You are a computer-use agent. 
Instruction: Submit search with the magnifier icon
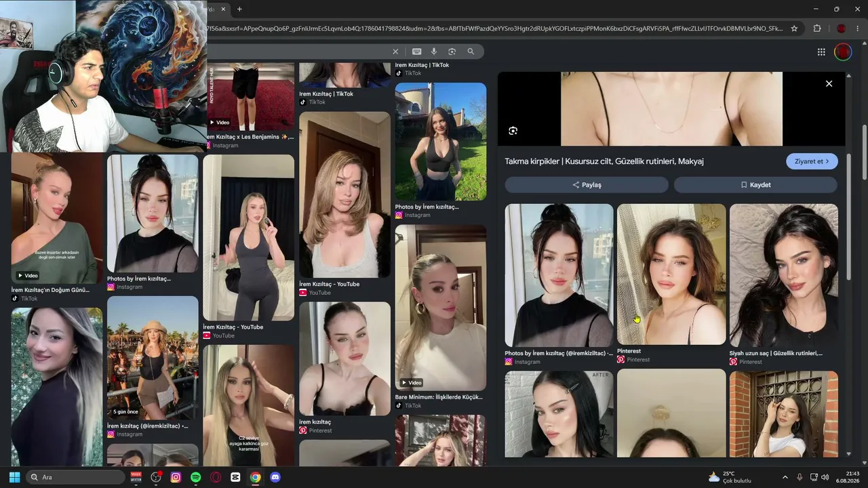[x=471, y=52]
